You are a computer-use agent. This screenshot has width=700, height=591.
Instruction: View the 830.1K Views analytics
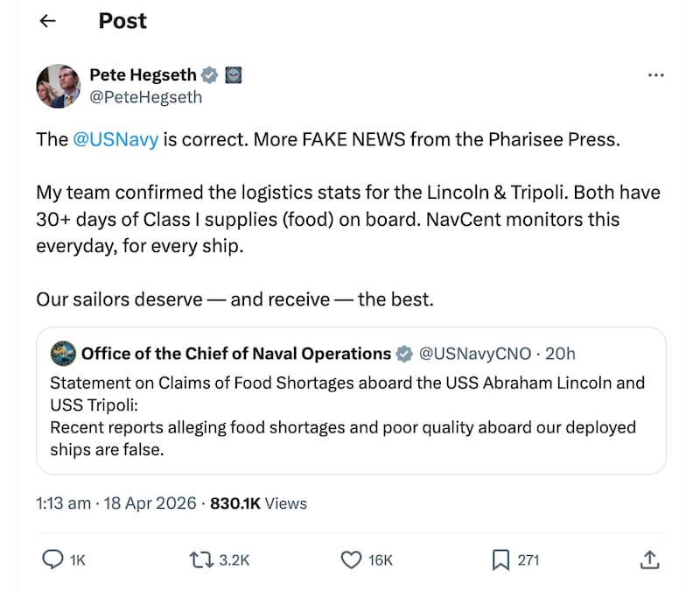click(259, 503)
